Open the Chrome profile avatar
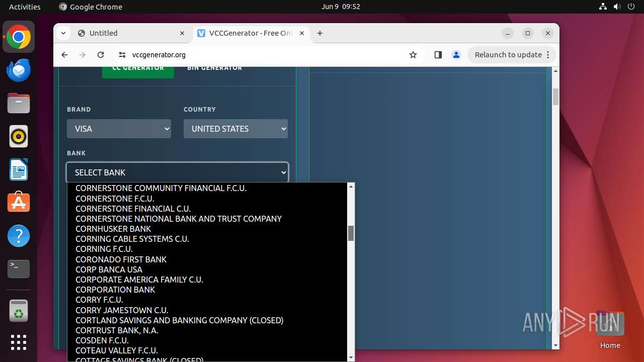The height and width of the screenshot is (362, 644). 456,55
